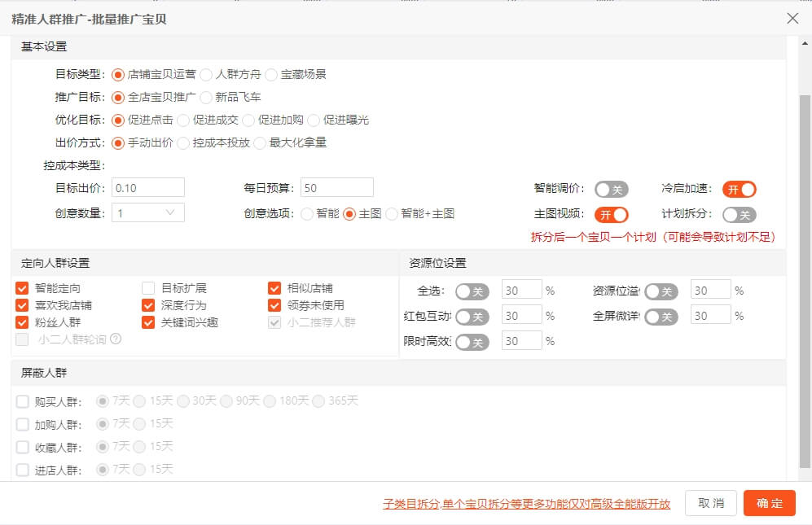This screenshot has height=525, width=812.
Task: Open the 创意数量 dropdown
Action: (x=148, y=212)
